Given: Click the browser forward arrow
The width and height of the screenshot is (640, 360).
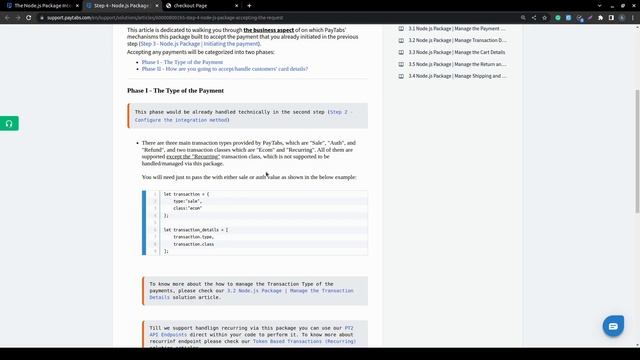Looking at the screenshot, I should click(x=18, y=18).
